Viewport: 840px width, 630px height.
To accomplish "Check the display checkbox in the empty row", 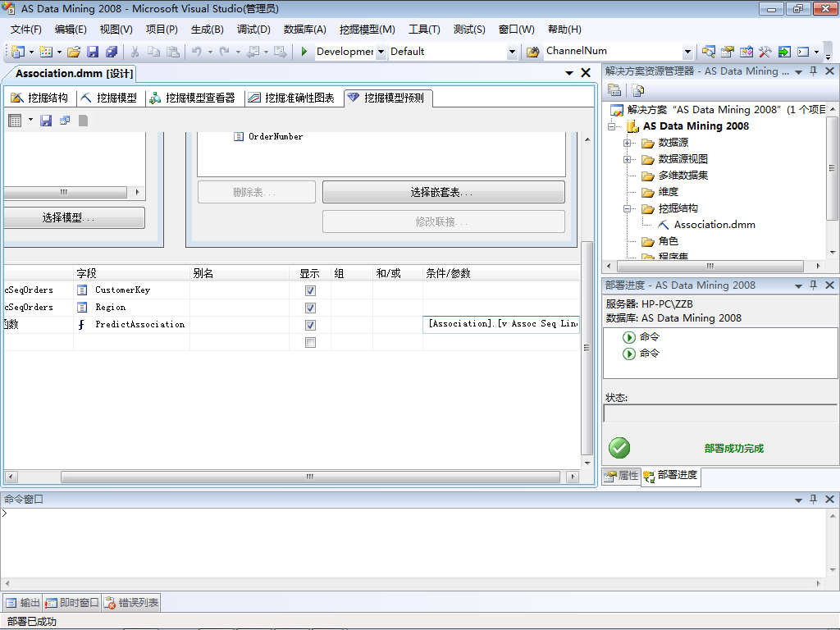I will [310, 342].
